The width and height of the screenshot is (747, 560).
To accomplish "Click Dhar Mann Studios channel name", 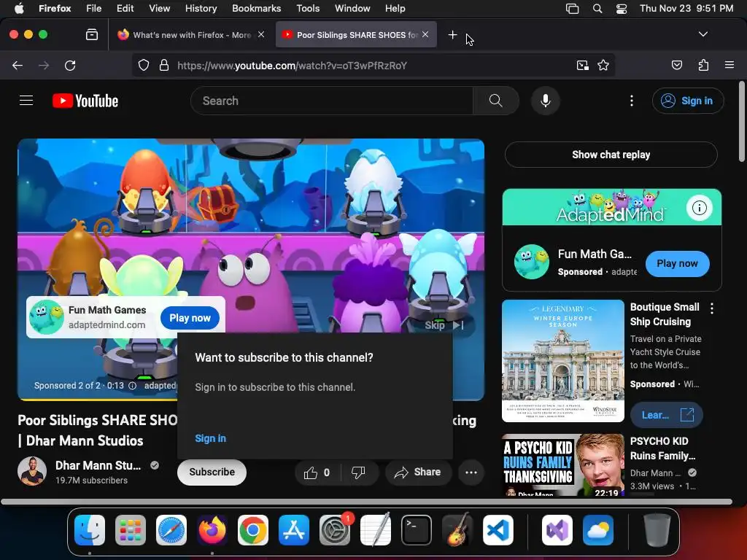I will pyautogui.click(x=98, y=465).
